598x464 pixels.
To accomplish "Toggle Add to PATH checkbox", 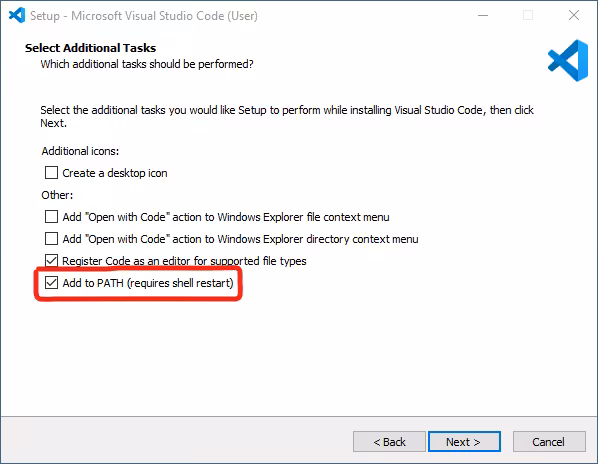I will coord(51,283).
